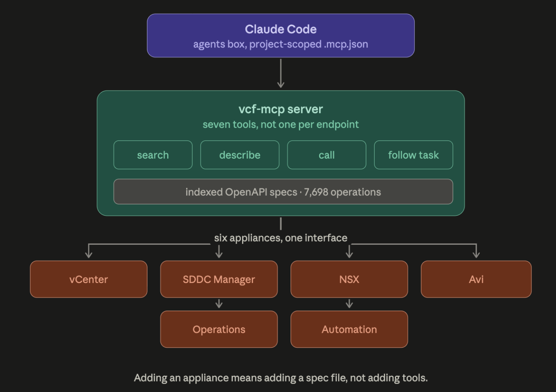The width and height of the screenshot is (556, 392).
Task: Click the SDDC Manager appliance box
Action: pyautogui.click(x=219, y=279)
